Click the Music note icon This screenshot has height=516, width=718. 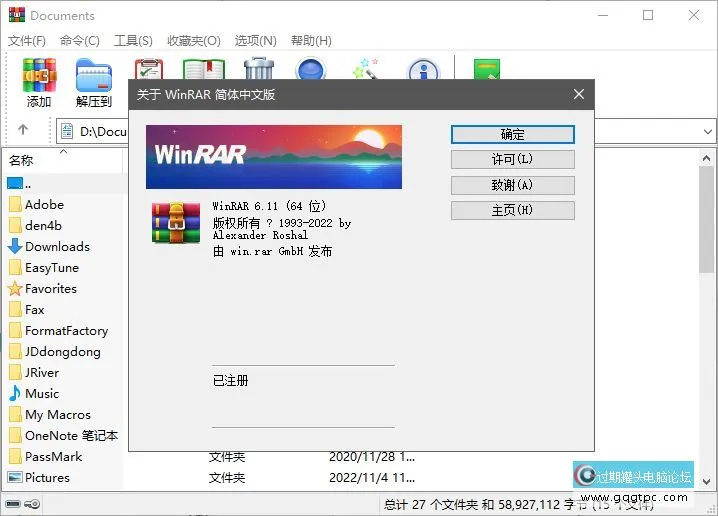pyautogui.click(x=15, y=393)
